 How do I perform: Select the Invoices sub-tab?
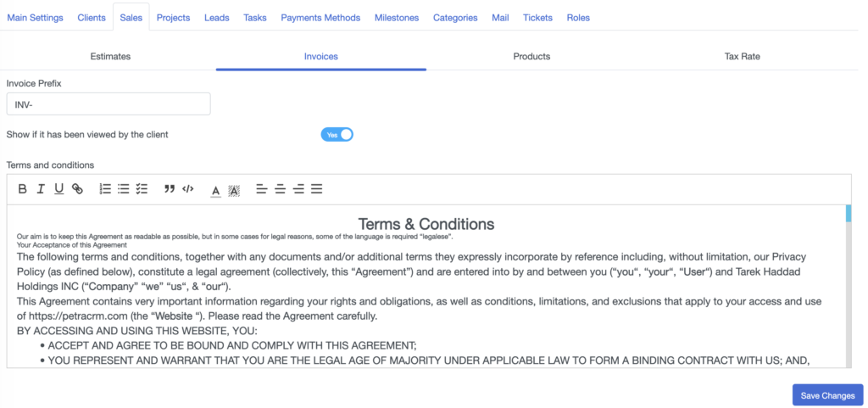[x=321, y=57]
